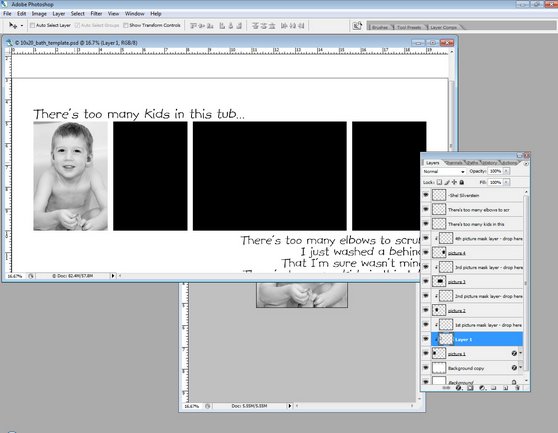Click the distribute top edges icon
558x433 pixels.
pos(255,26)
